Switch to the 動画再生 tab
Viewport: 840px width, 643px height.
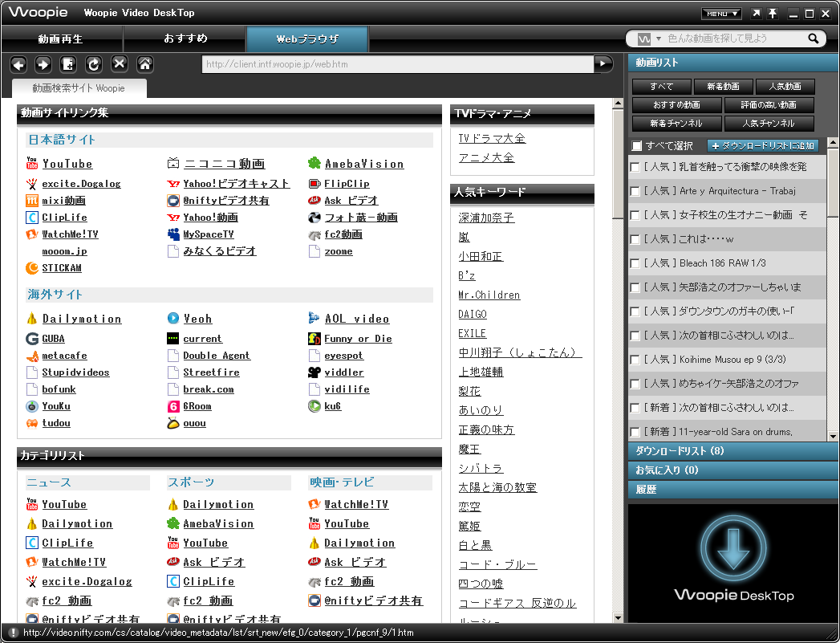[61, 39]
